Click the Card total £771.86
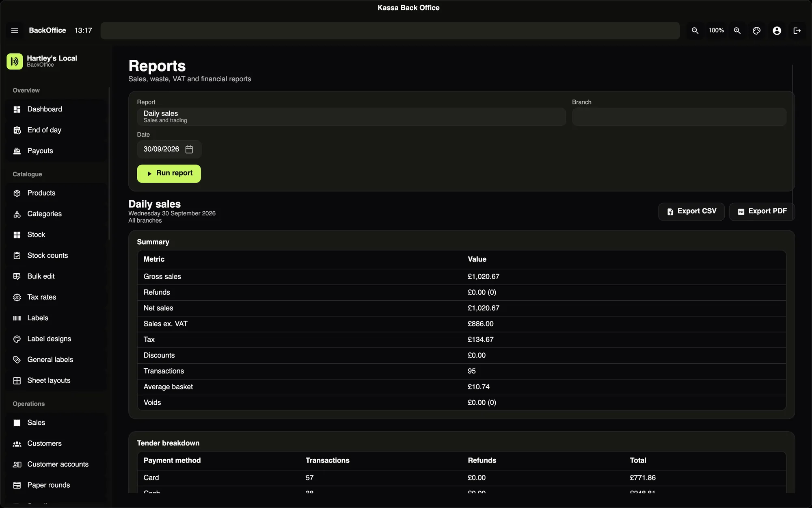Screen dimensions: 812x508 [643, 478]
